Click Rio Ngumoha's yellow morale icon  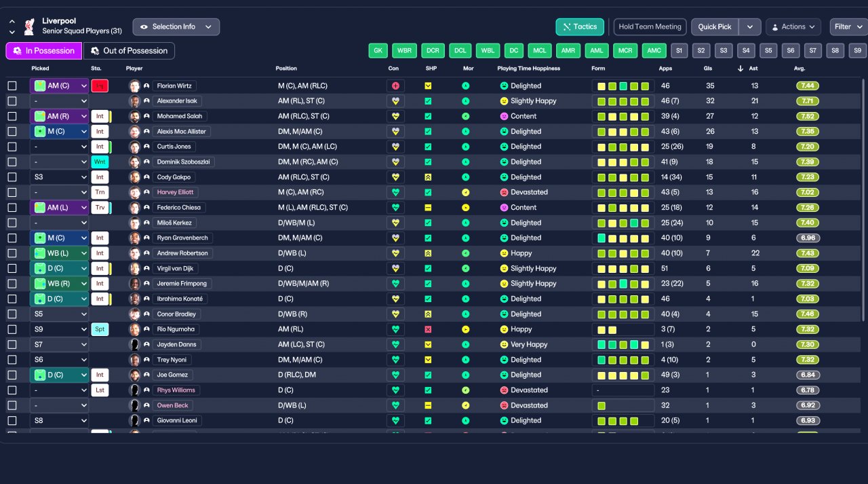pos(465,329)
